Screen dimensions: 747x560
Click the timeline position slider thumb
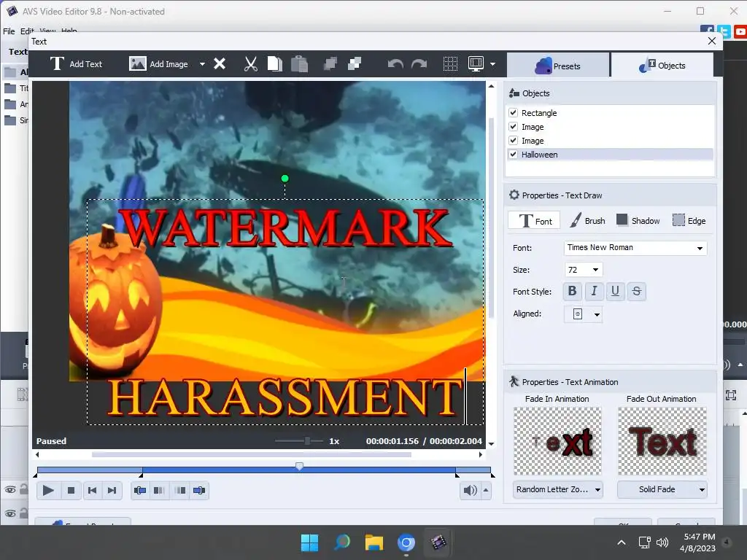coord(299,466)
